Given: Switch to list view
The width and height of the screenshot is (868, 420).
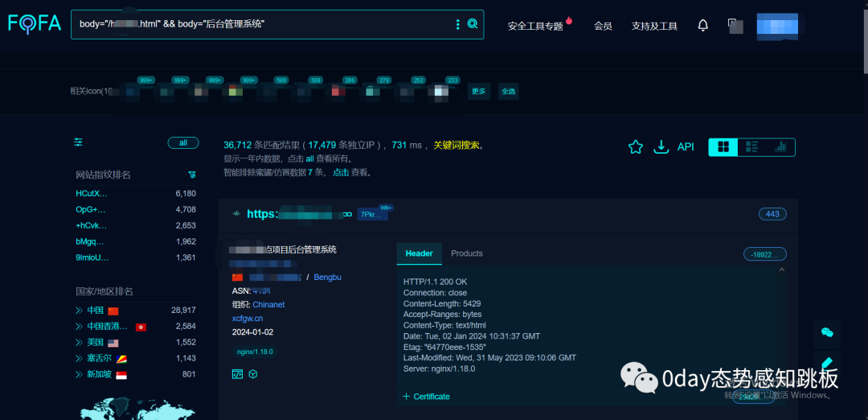Looking at the screenshot, I should click(751, 146).
